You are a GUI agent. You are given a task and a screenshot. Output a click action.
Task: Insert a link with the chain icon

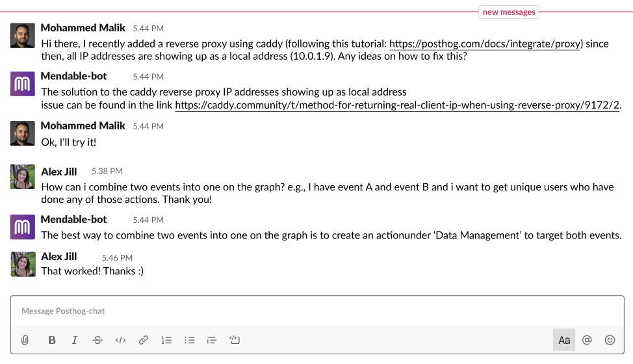click(144, 340)
